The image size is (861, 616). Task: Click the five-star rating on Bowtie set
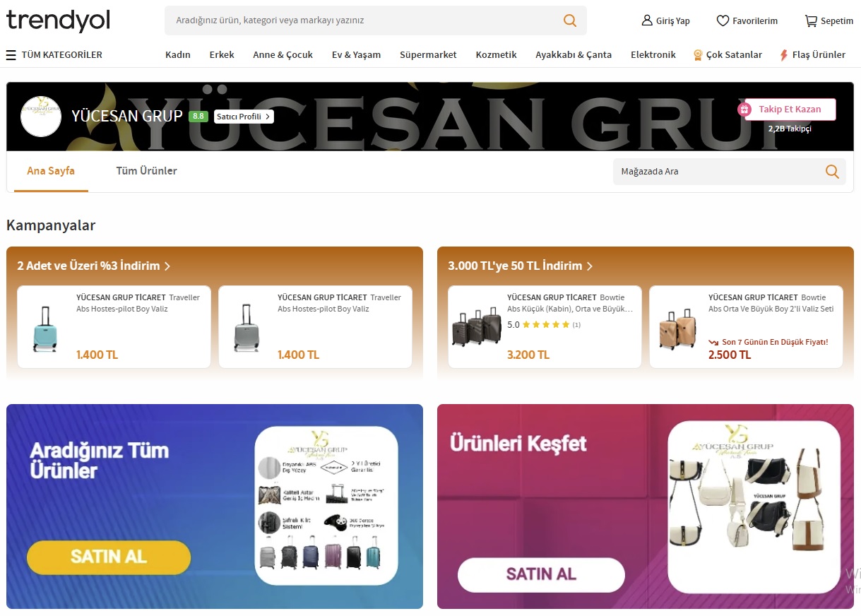[545, 325]
